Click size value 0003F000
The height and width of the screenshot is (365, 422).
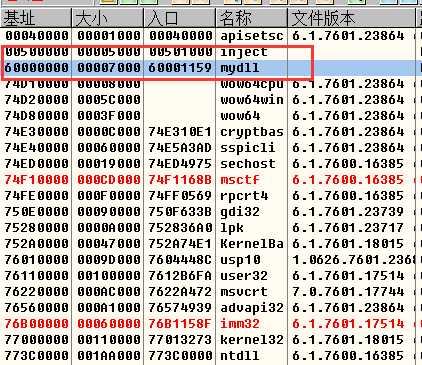tap(109, 116)
